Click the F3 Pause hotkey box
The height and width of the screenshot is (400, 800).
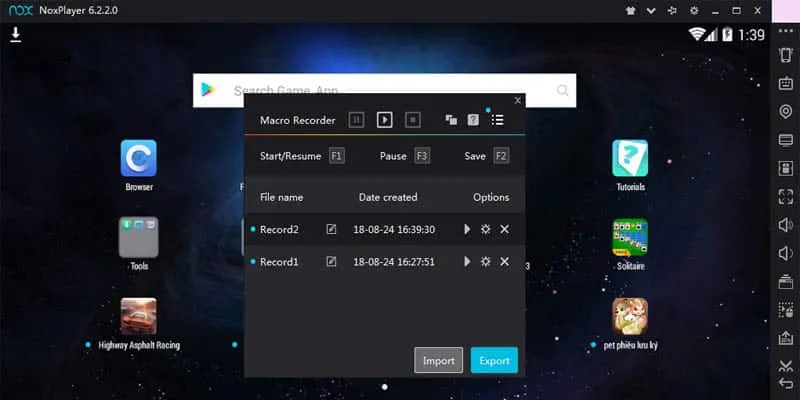421,156
